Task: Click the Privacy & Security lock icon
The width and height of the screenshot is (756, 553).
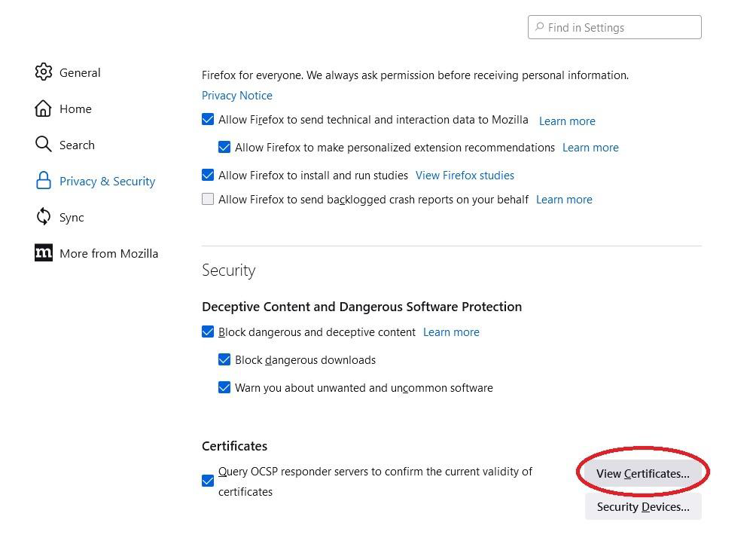Action: click(44, 181)
